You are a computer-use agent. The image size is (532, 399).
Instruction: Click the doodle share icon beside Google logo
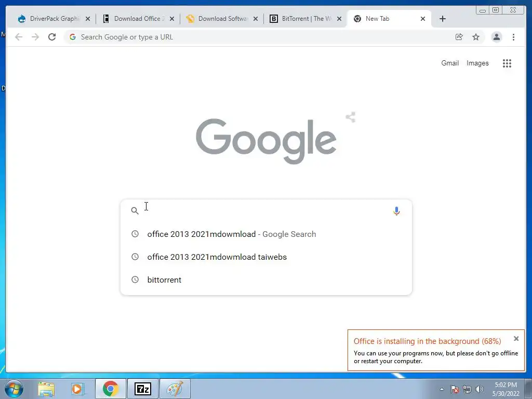351,117
